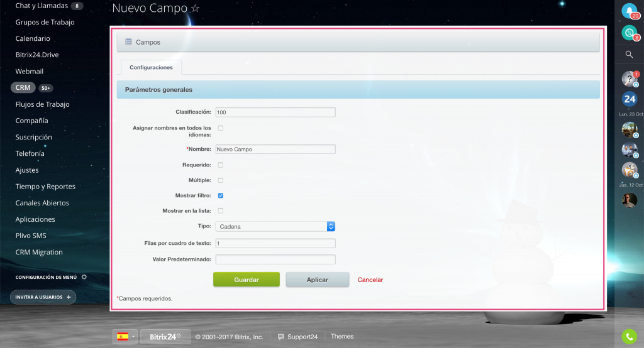Image resolution: width=644 pixels, height=348 pixels.
Task: Open the green phone call button
Action: [x=629, y=337]
